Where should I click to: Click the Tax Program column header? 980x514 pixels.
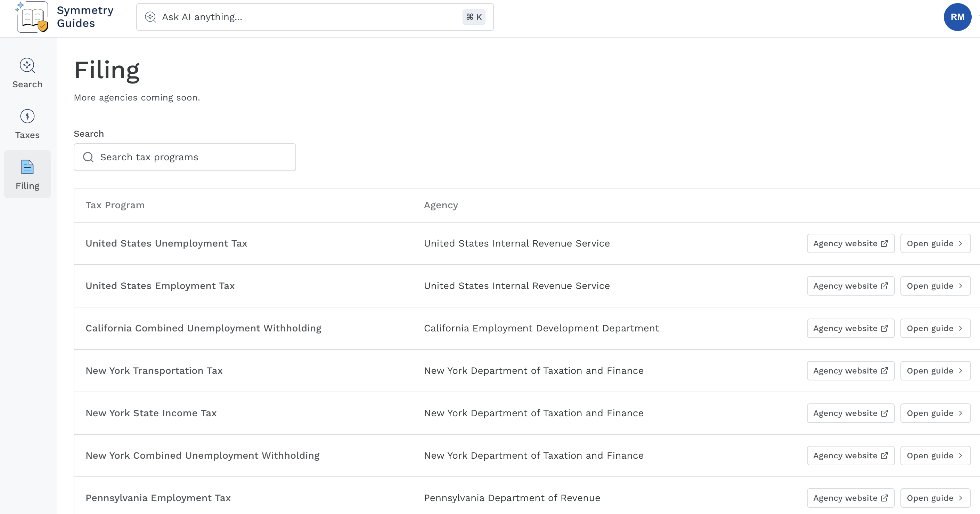tap(115, 205)
